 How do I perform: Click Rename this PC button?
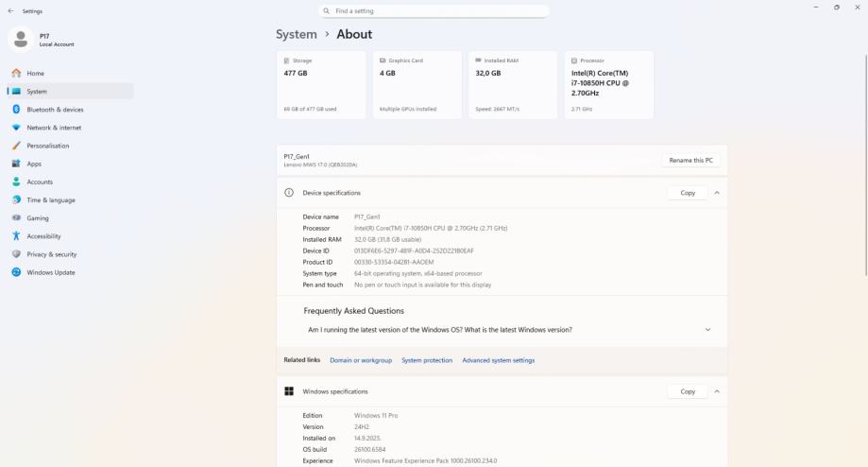pyautogui.click(x=693, y=161)
